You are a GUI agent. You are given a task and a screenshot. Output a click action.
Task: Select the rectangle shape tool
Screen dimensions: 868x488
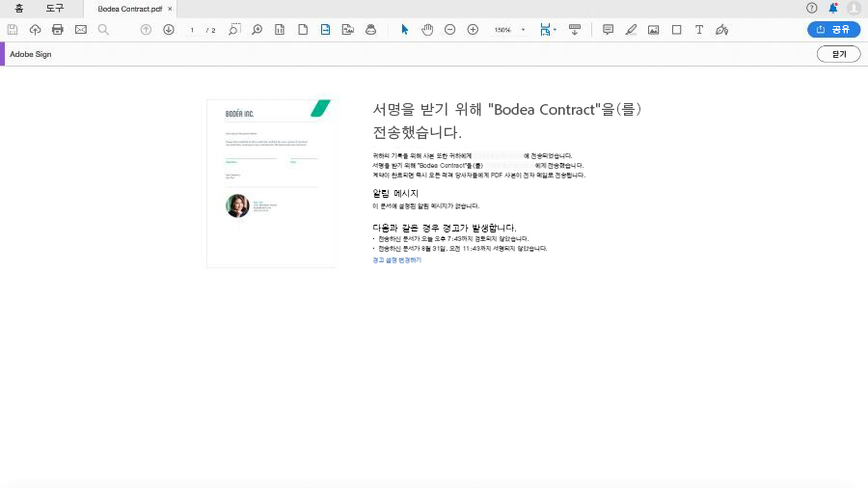(676, 30)
